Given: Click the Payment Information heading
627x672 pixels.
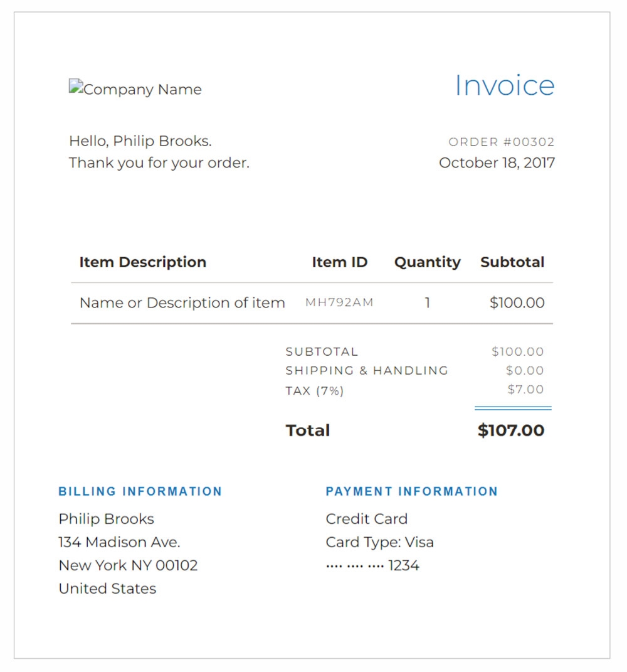Looking at the screenshot, I should click(x=411, y=491).
